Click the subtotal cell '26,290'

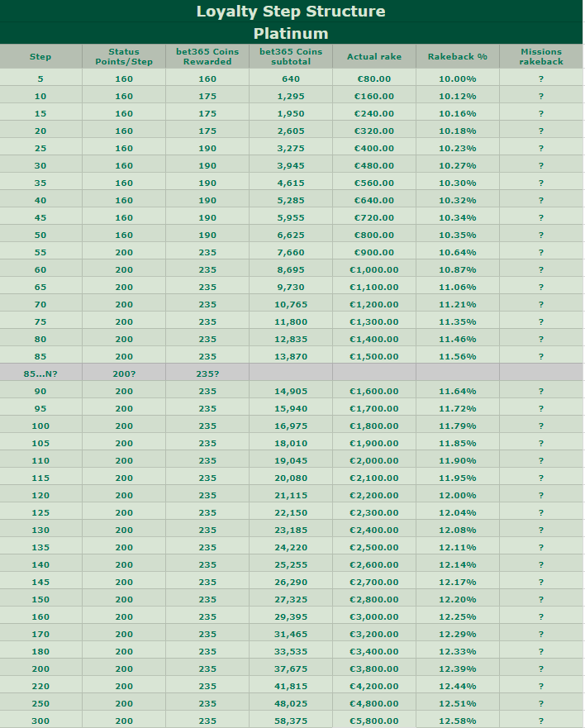coord(291,582)
